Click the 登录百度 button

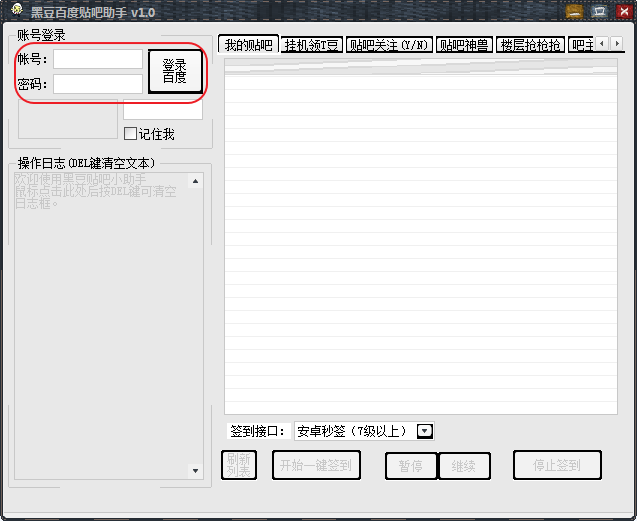pos(175,71)
